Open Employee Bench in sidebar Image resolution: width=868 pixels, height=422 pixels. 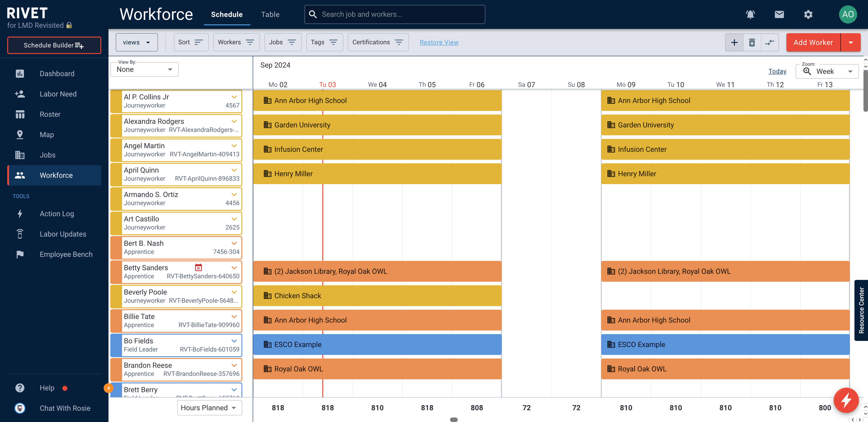(54, 254)
